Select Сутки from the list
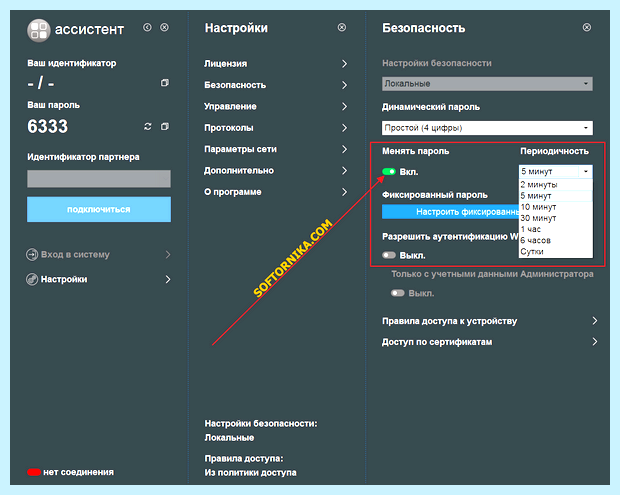 556,251
